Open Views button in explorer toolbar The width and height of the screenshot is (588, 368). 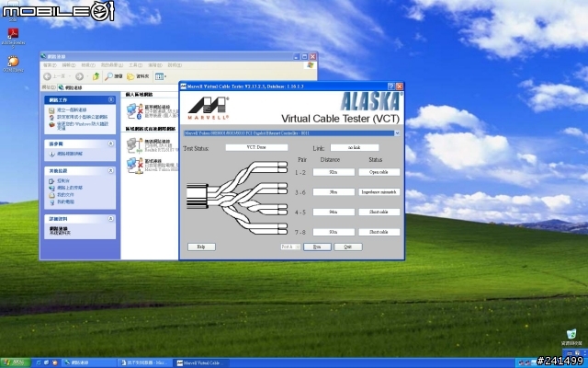(161, 76)
